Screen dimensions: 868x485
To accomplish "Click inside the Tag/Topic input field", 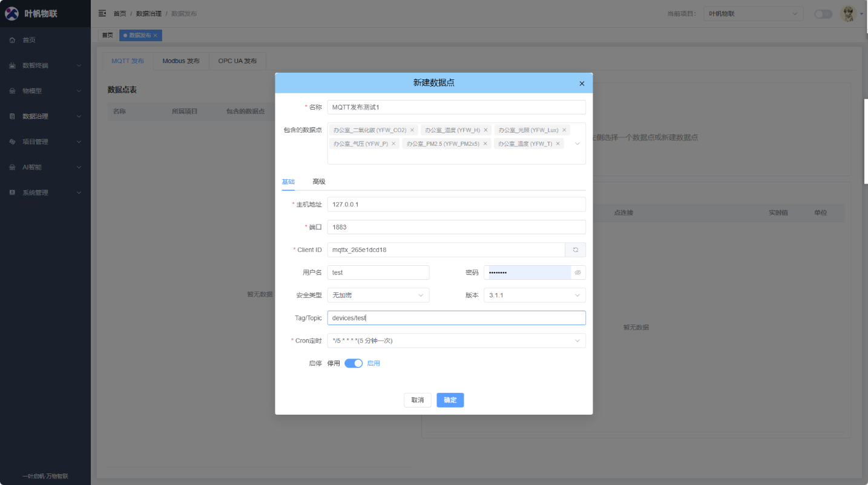I will tap(456, 317).
